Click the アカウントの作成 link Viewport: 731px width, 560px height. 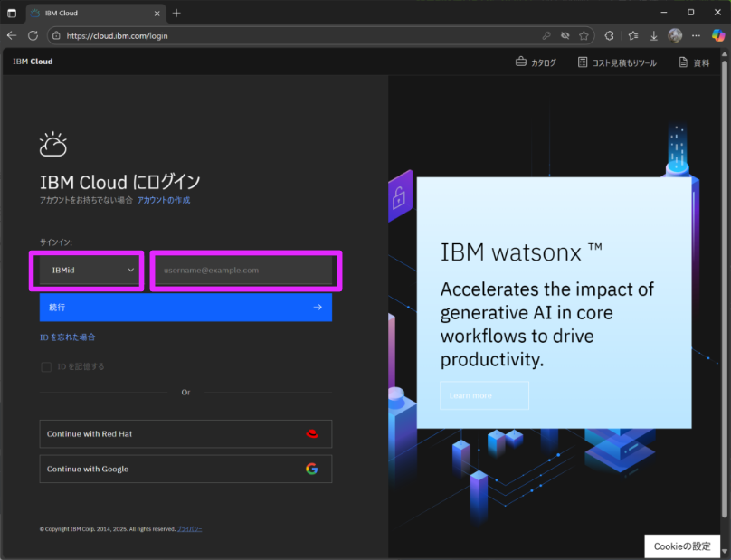[x=164, y=200]
